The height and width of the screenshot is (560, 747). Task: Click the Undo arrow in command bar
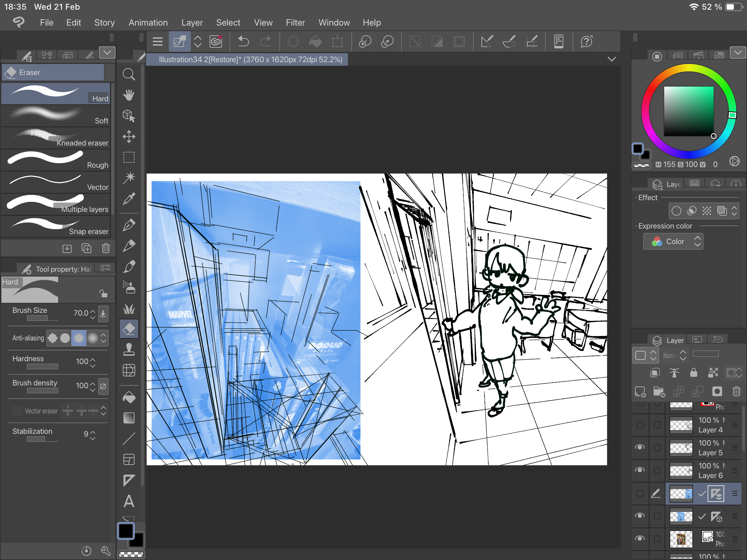coord(243,42)
